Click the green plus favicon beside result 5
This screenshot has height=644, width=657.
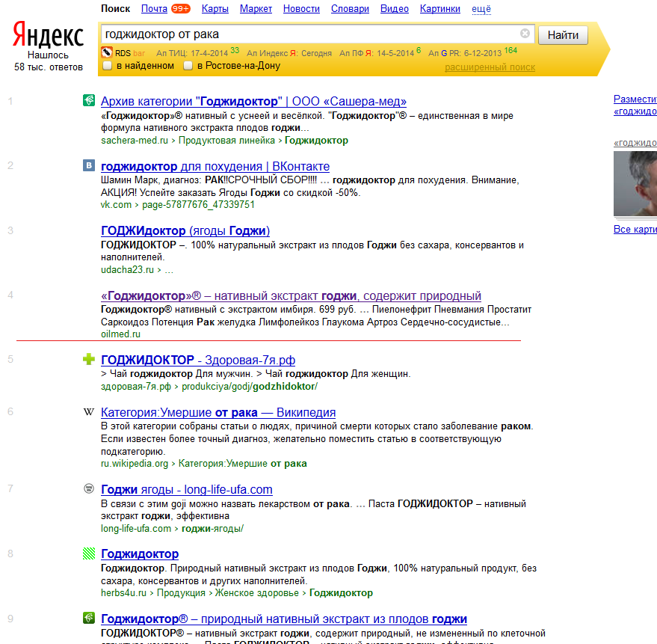pos(89,359)
